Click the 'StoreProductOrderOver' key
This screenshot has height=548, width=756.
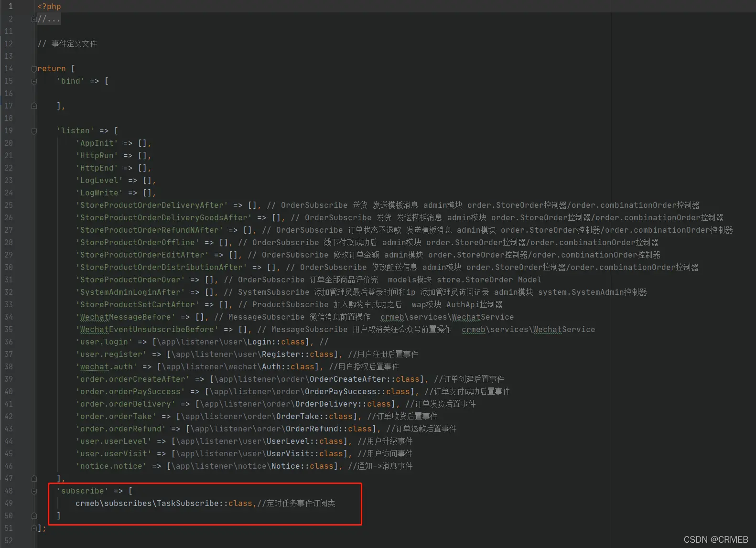tap(130, 280)
